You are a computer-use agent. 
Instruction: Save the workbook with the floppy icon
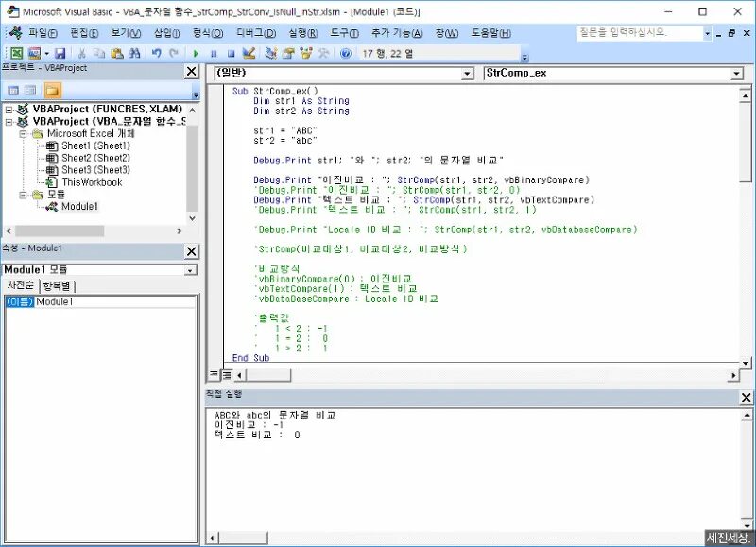click(x=60, y=53)
